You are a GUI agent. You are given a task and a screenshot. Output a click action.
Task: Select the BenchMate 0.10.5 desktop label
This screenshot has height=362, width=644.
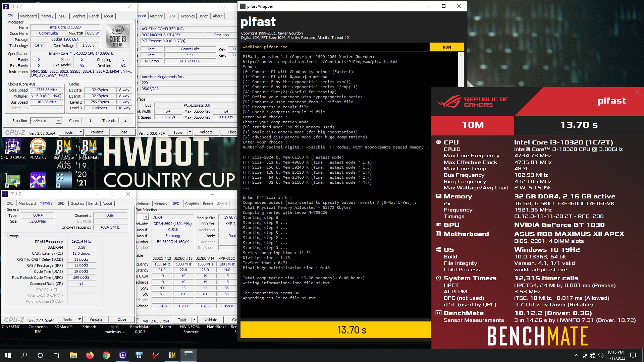[x=140, y=329]
